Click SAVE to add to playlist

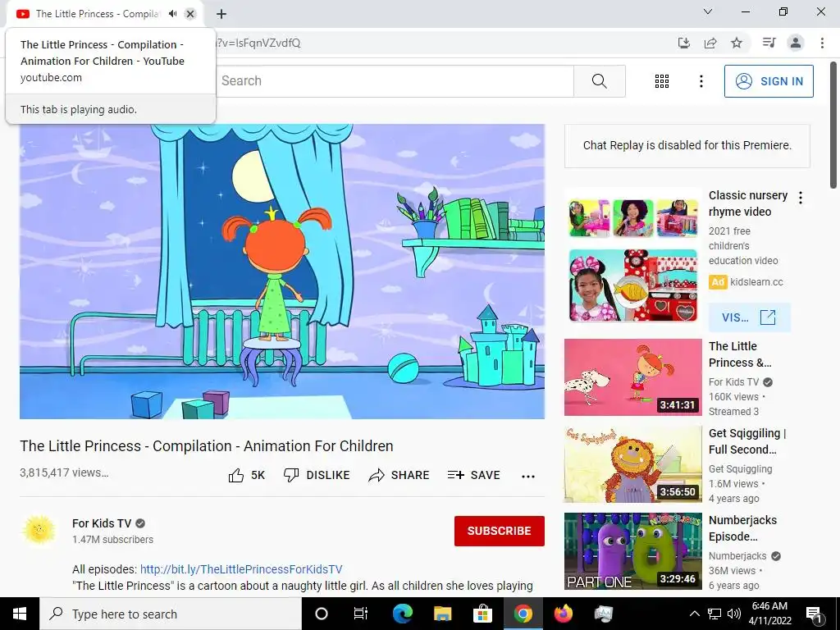[474, 475]
